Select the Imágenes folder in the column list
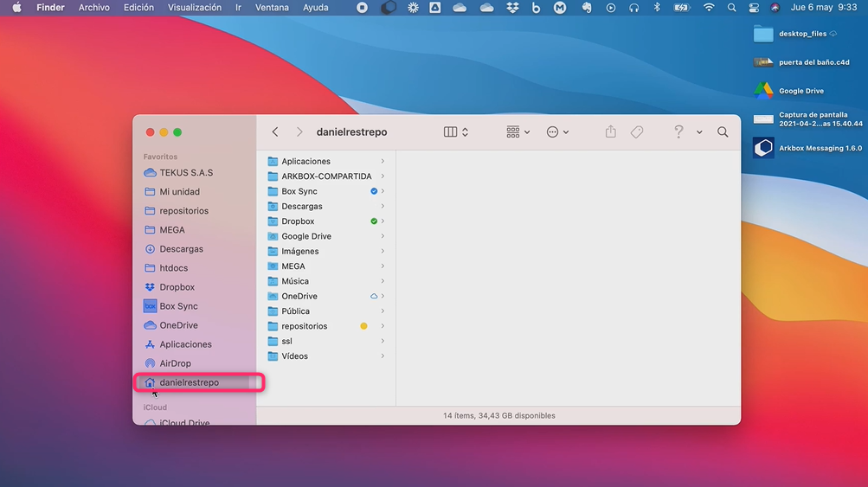Viewport: 868px width, 487px height. (299, 251)
